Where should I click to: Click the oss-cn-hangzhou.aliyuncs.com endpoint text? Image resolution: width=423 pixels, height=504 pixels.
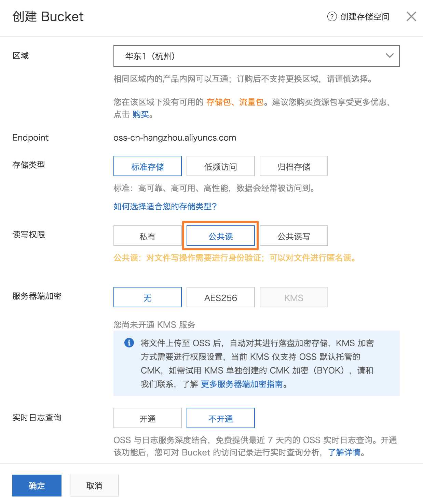click(175, 138)
